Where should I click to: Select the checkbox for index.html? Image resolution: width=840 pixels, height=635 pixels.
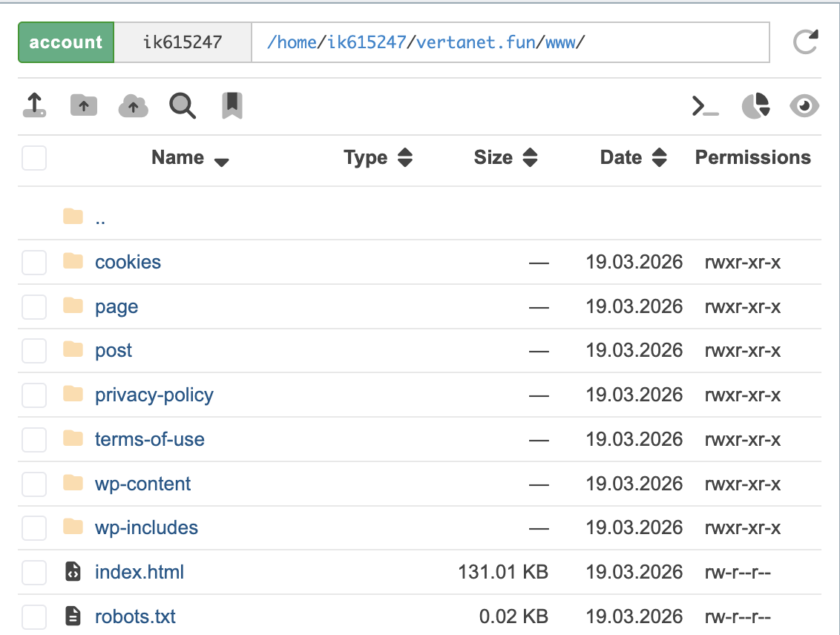pos(34,573)
